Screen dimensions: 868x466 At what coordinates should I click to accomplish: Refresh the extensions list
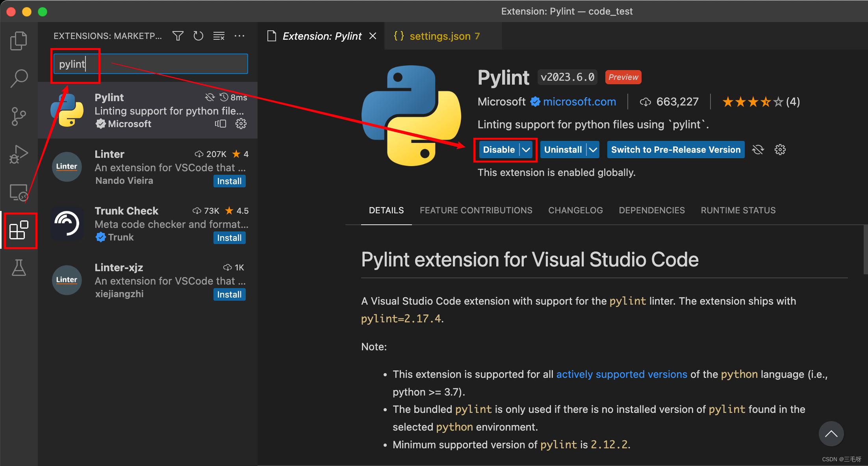[x=198, y=36]
